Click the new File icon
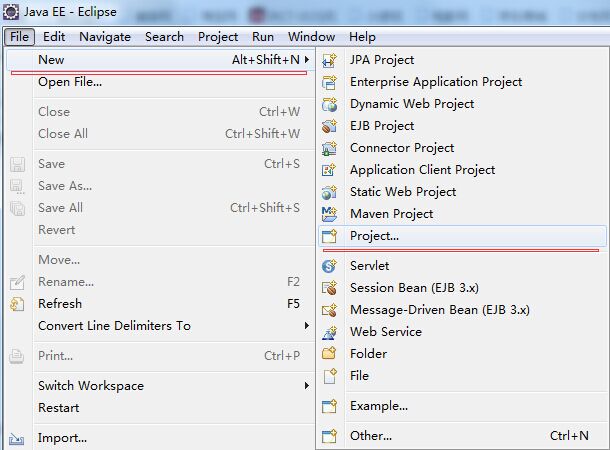This screenshot has width=610, height=450. coord(330,376)
